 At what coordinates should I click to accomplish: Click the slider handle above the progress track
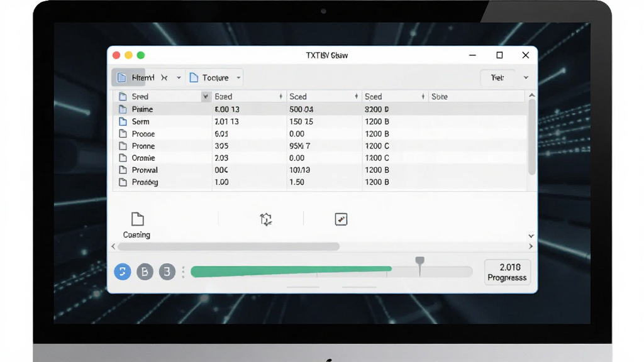tap(419, 266)
